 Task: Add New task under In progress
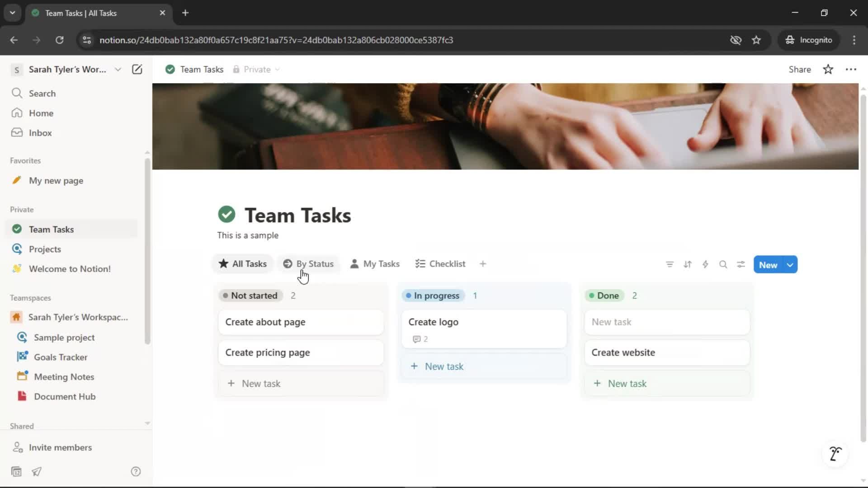point(484,366)
